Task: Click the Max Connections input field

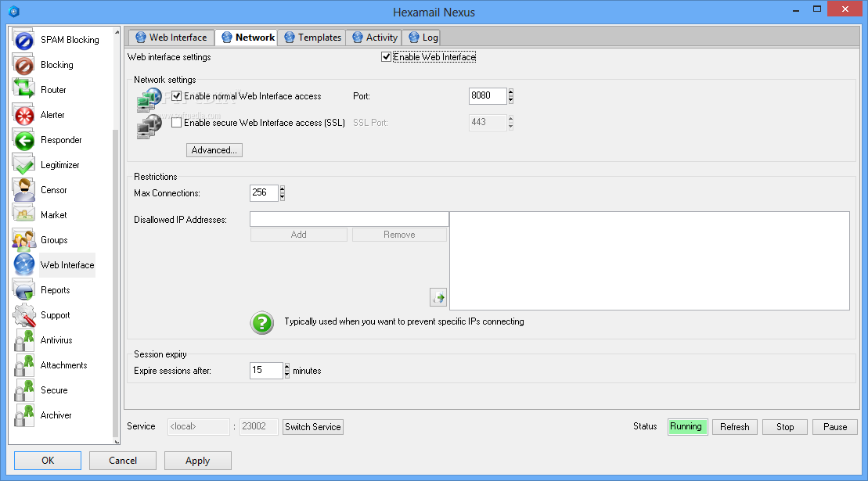Action: pos(264,193)
